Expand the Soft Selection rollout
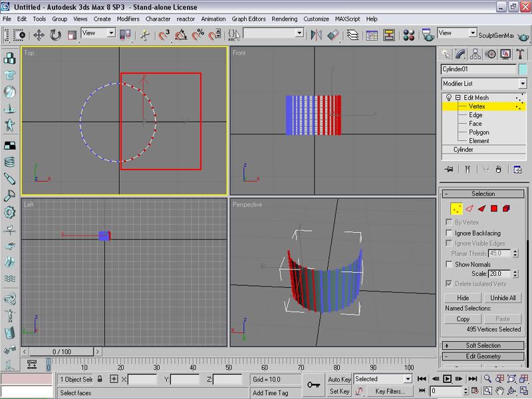This screenshot has width=532, height=399. 483,346
